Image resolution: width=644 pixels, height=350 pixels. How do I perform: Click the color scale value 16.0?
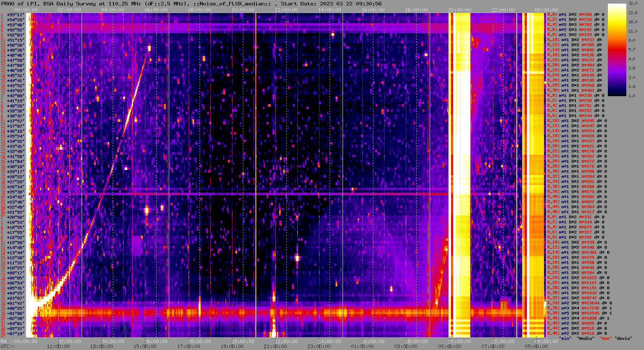pos(633,22)
